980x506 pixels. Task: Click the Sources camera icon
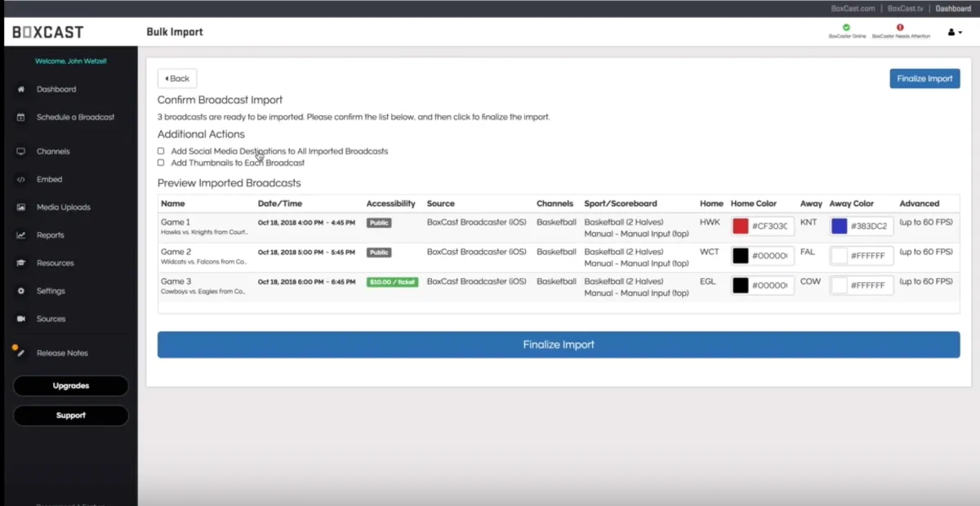[20, 319]
